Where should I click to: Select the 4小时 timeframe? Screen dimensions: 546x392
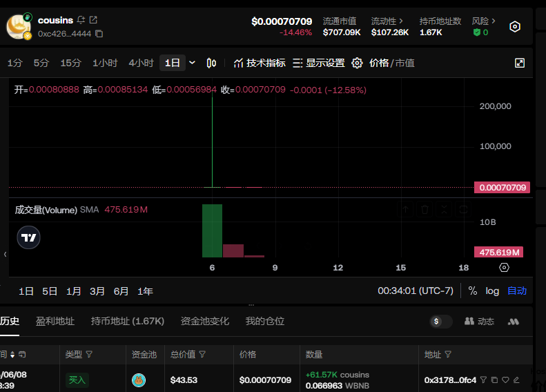pos(141,63)
